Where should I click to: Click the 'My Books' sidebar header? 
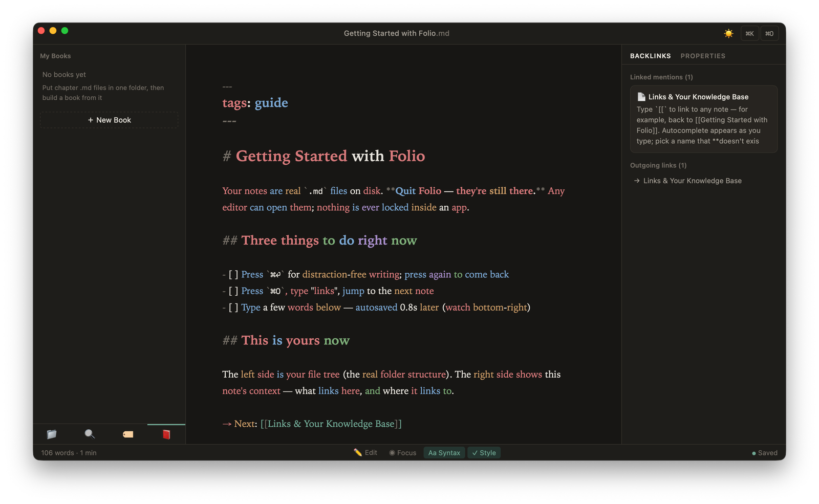click(55, 56)
